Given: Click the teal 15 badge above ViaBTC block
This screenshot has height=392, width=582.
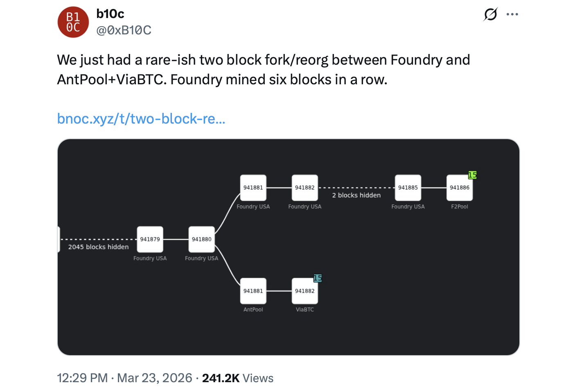Looking at the screenshot, I should 318,278.
